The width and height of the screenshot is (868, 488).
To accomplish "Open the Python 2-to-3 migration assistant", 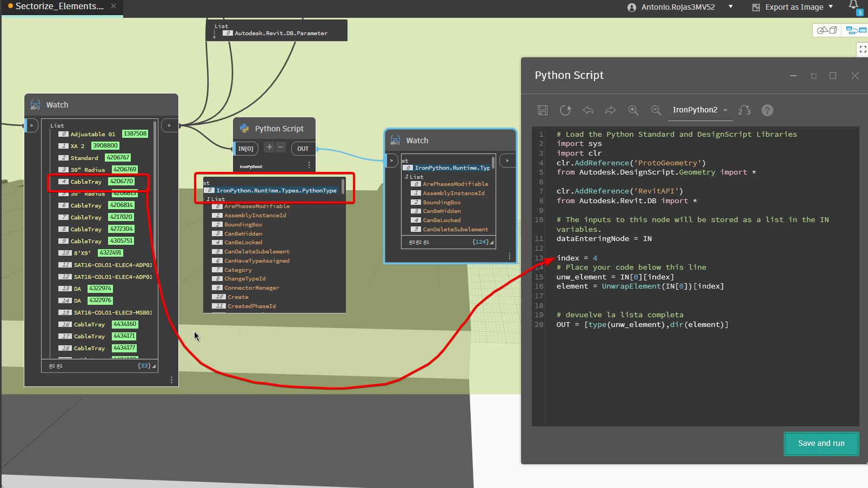I will click(744, 110).
